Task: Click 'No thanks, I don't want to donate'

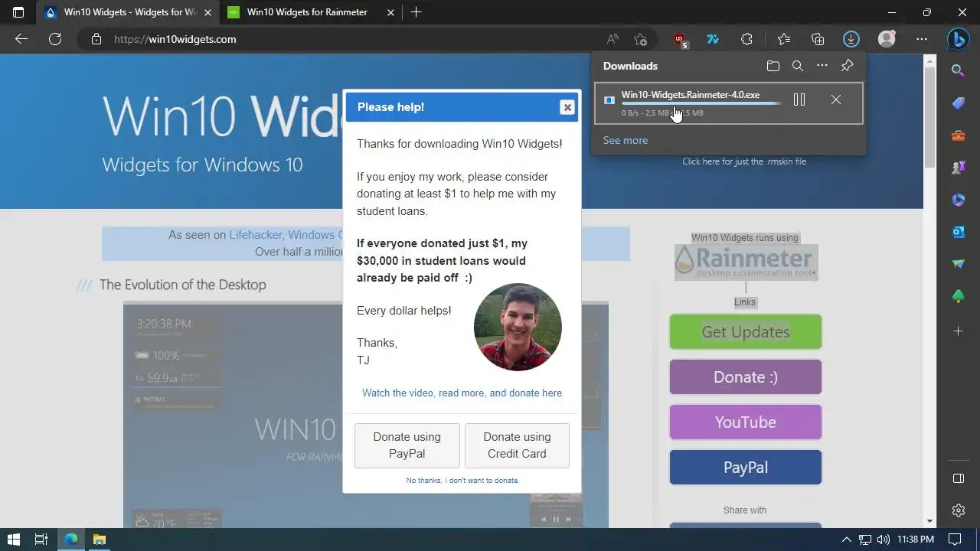Action: pos(462,481)
